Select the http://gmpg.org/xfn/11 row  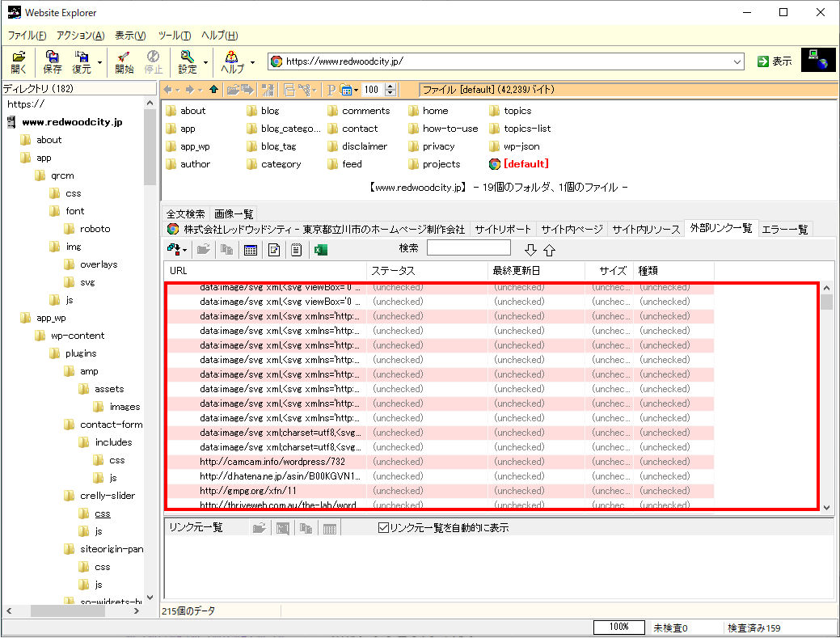439,491
